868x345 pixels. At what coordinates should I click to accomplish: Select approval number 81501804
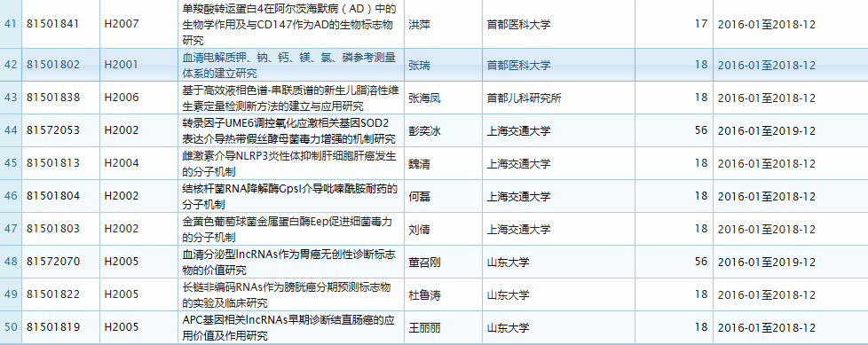coord(53,196)
